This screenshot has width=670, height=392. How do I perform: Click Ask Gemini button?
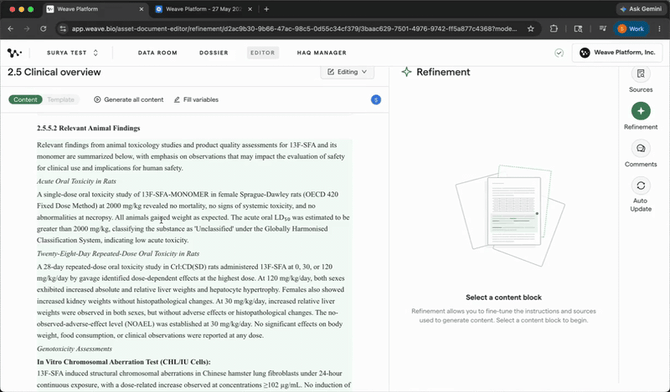pyautogui.click(x=641, y=9)
